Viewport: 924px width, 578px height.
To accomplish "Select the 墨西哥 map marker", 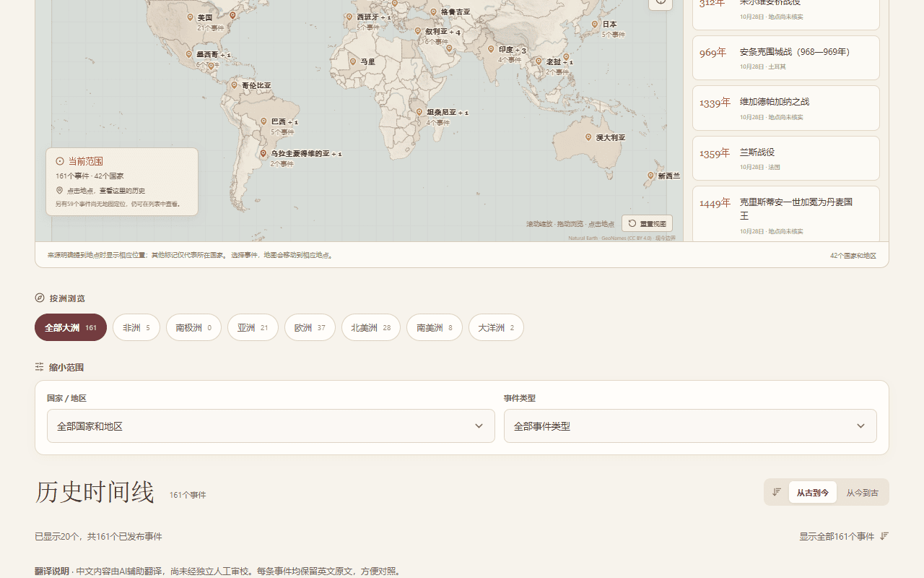I will click(x=189, y=54).
